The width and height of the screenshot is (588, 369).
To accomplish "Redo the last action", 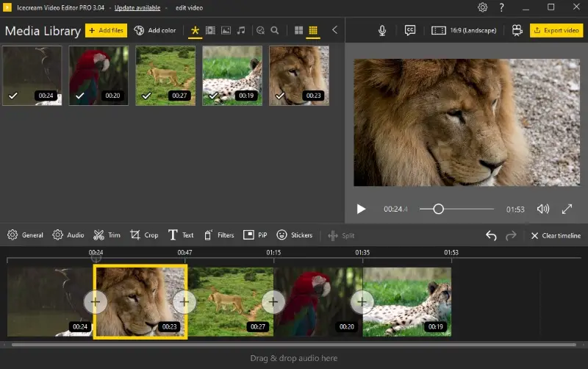I will click(x=511, y=235).
